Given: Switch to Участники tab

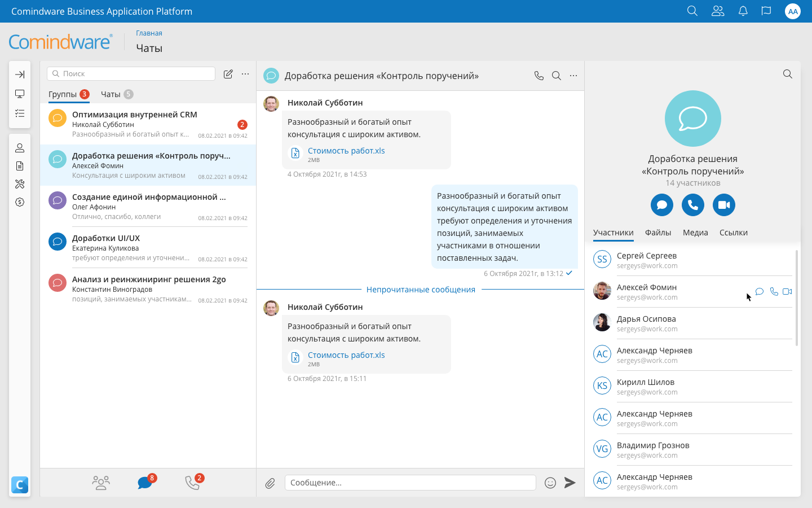Looking at the screenshot, I should click(614, 233).
